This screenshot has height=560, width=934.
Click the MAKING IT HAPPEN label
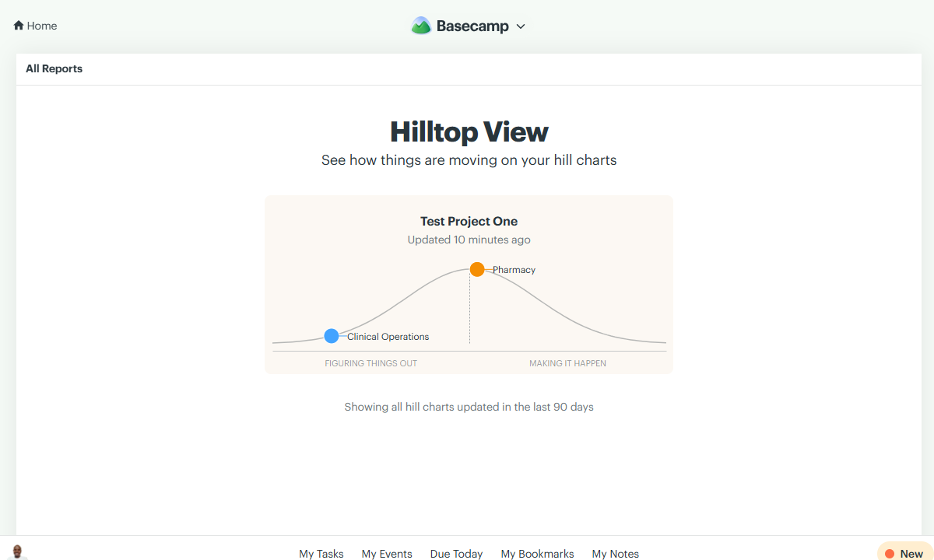pyautogui.click(x=567, y=363)
